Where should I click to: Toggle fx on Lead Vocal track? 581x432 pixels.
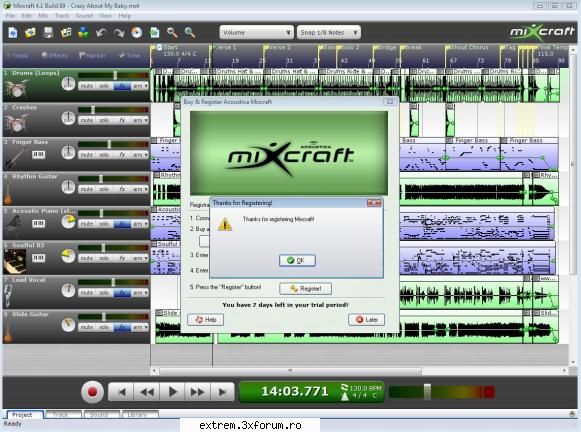122,293
